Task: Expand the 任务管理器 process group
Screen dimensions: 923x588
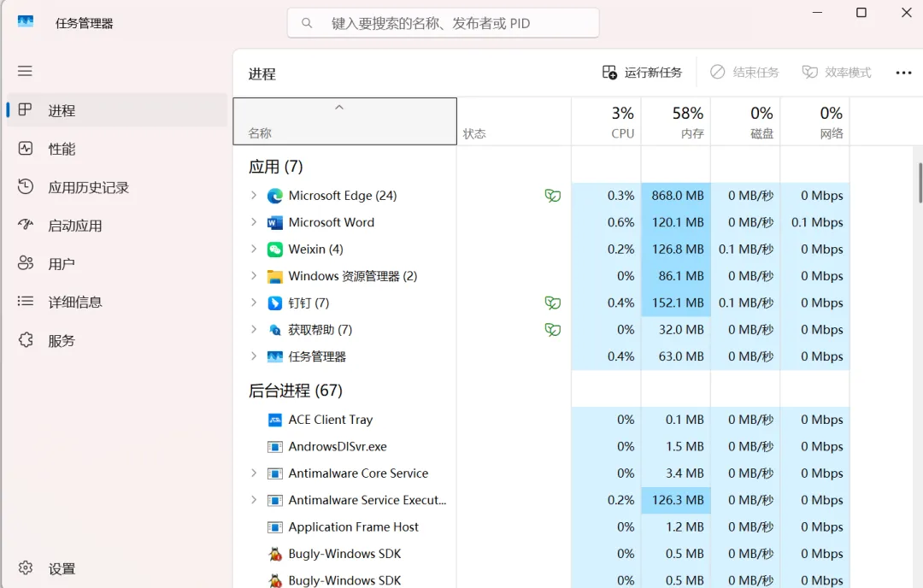Action: tap(254, 356)
